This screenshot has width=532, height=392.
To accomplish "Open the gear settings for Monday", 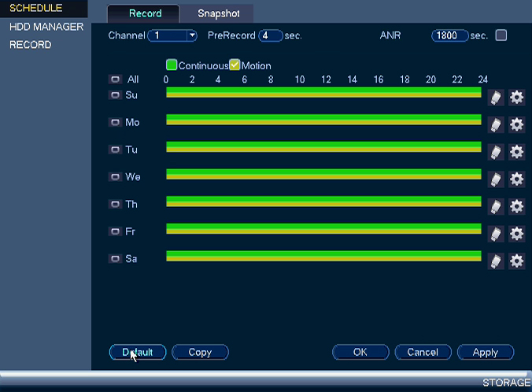I will (516, 125).
